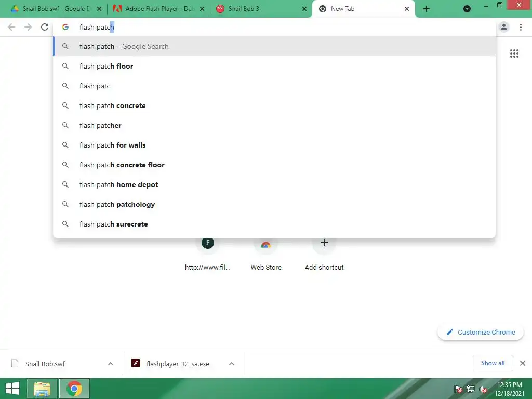Pick the 'flash patcher' suggestion
This screenshot has height=399, width=532.
tap(274, 125)
